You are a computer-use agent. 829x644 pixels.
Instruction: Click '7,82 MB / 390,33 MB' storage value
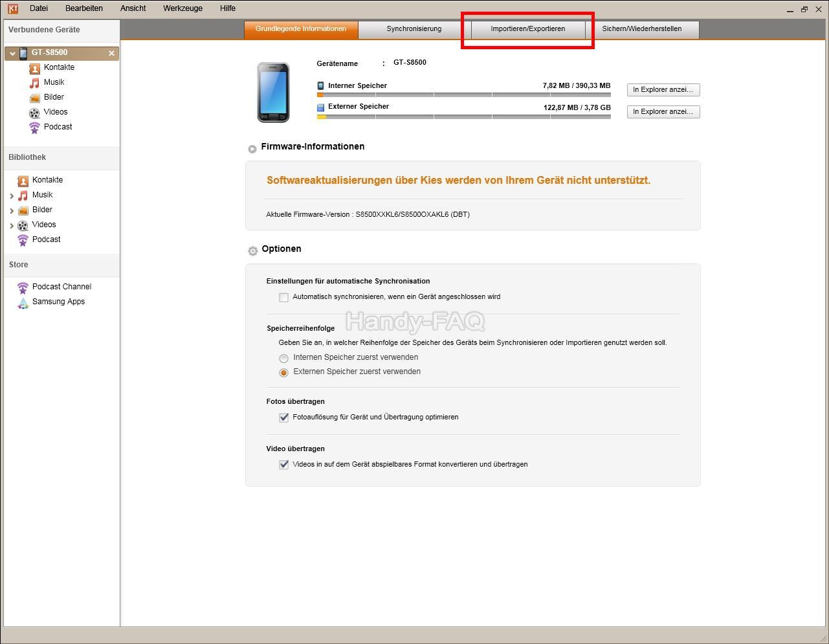coord(577,85)
